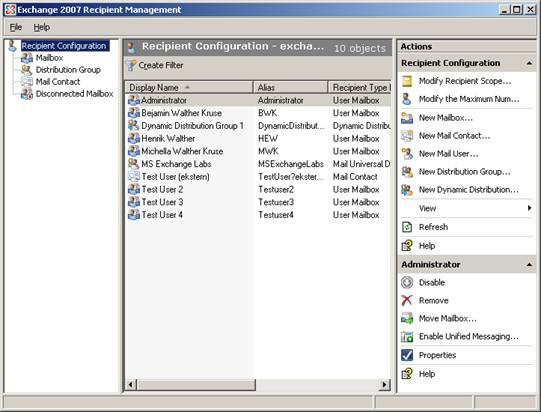Open the File menu
This screenshot has width=541, height=412.
click(16, 27)
